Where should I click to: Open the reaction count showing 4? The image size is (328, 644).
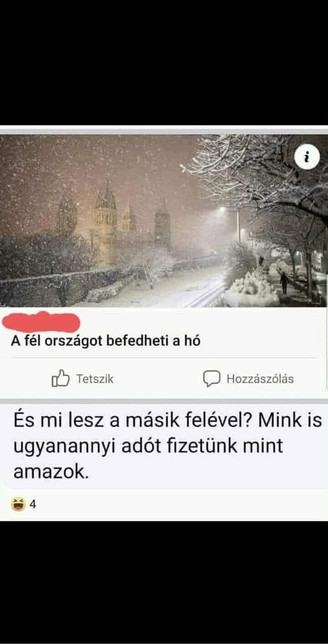click(x=33, y=504)
